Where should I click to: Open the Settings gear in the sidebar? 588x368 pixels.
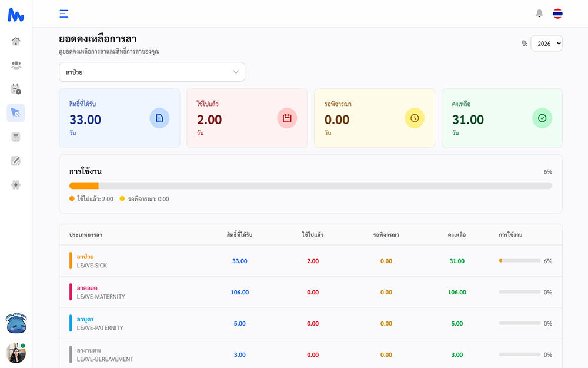click(x=16, y=184)
